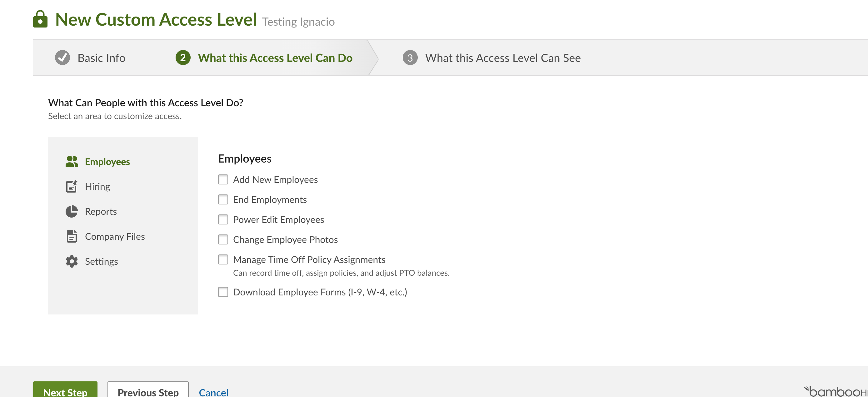Check Download Employee Forms permission
The image size is (868, 397).
click(223, 292)
